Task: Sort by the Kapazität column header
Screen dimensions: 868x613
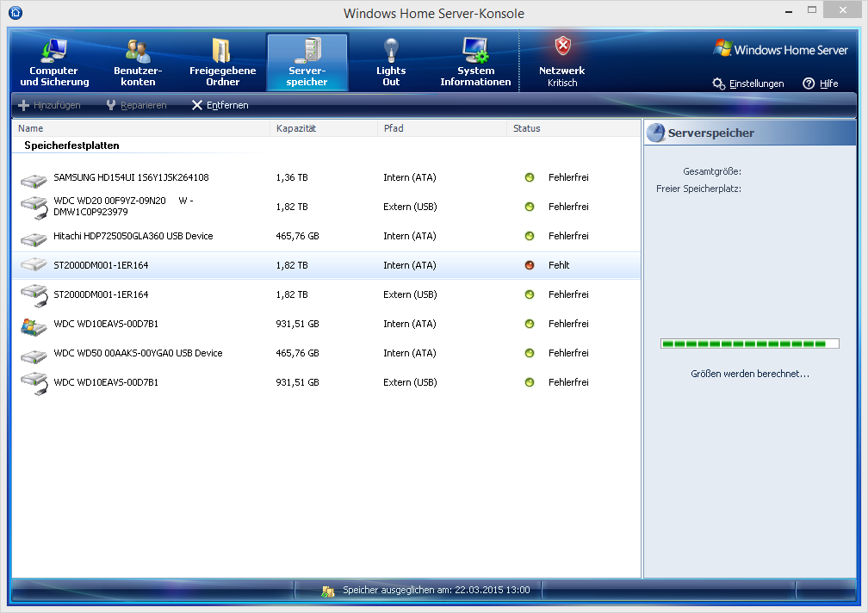Action: coord(324,128)
